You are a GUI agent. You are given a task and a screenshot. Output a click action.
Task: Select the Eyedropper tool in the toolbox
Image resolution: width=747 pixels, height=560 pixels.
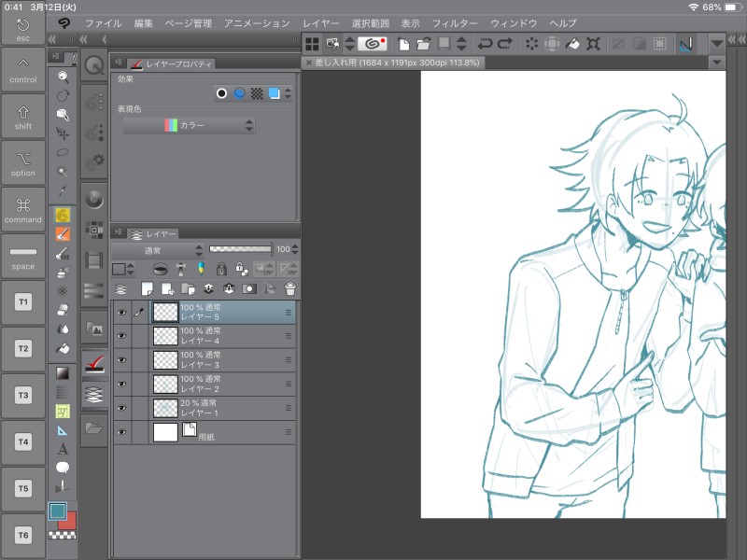tap(63, 190)
